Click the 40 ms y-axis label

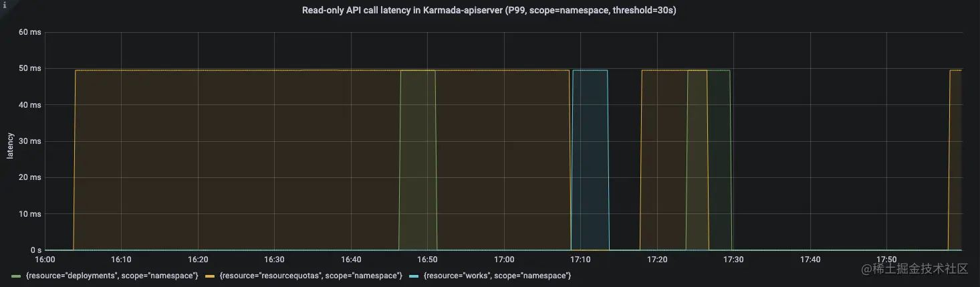click(30, 105)
